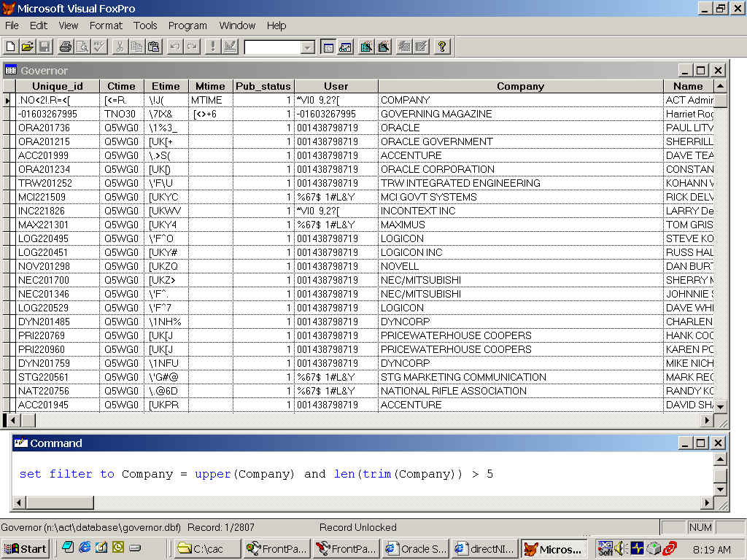
Task: Click the Governor table scroll left arrow
Action: click(x=13, y=421)
